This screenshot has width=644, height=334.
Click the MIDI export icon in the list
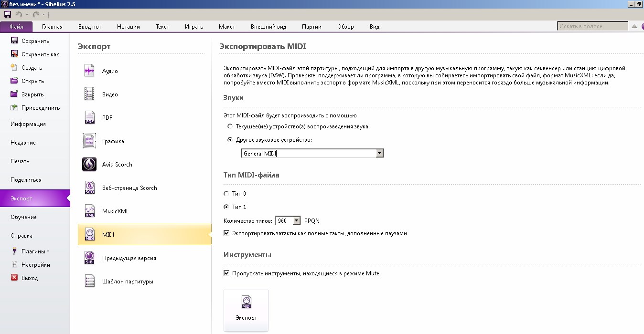pyautogui.click(x=89, y=234)
